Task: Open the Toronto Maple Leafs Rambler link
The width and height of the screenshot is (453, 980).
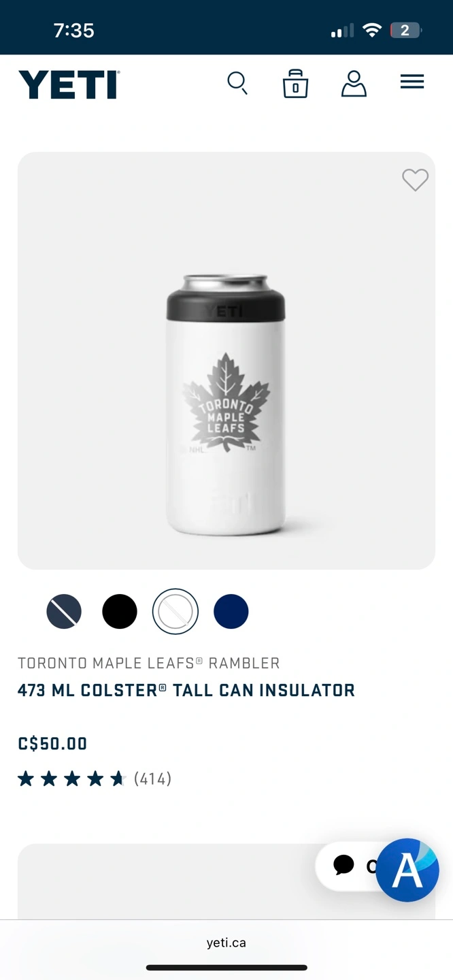Action: tap(149, 663)
